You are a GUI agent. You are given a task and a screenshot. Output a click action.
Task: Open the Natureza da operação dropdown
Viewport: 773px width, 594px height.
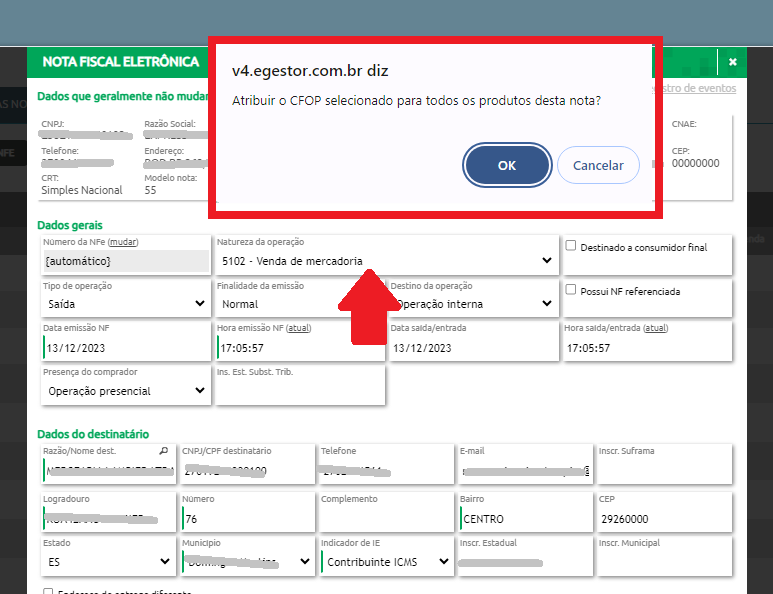coord(387,261)
